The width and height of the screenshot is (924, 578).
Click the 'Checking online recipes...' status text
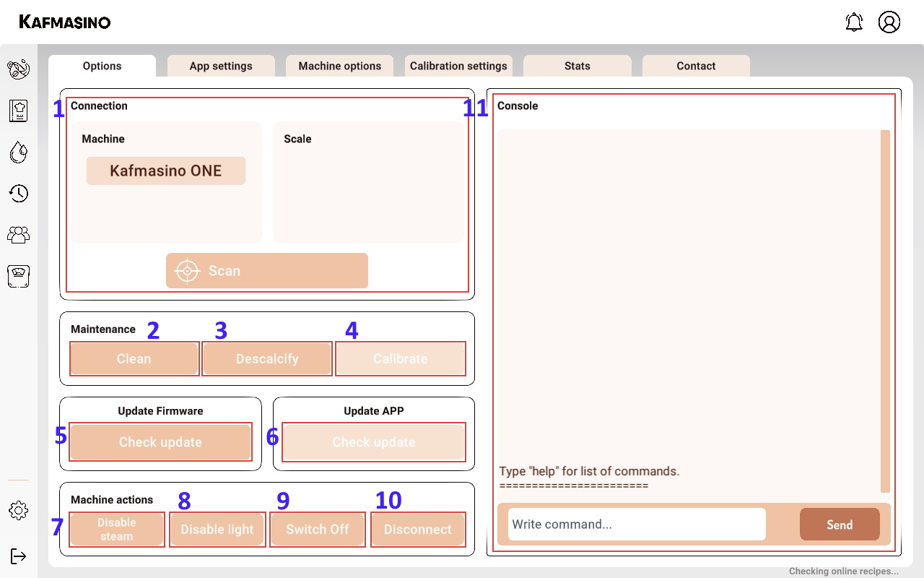coord(844,571)
